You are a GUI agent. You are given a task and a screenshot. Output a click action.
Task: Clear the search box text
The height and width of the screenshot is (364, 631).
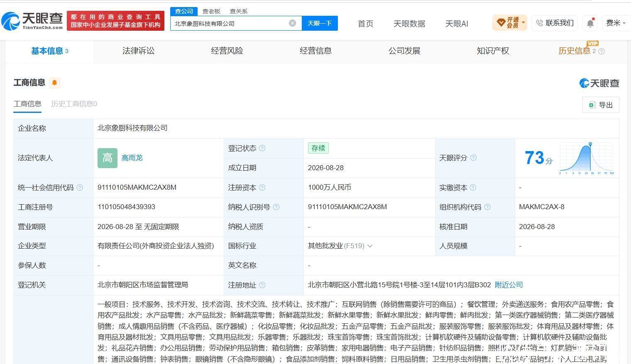pos(292,23)
